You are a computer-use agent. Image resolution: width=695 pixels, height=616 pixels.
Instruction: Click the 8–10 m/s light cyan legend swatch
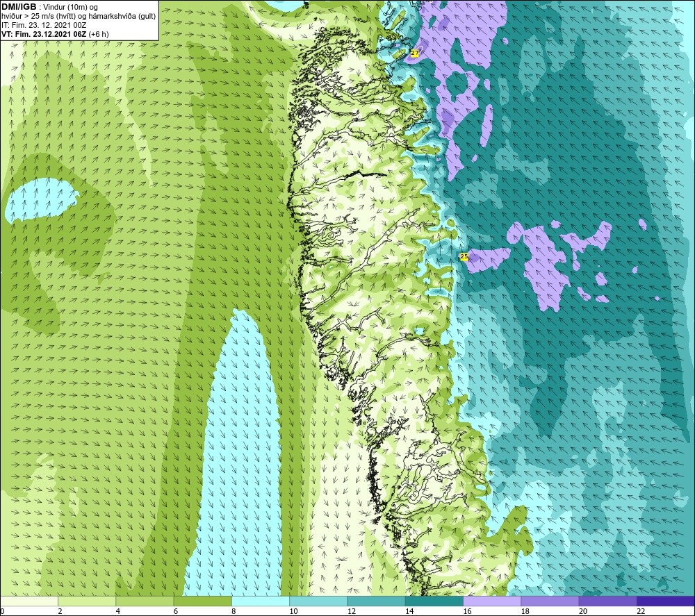click(261, 601)
